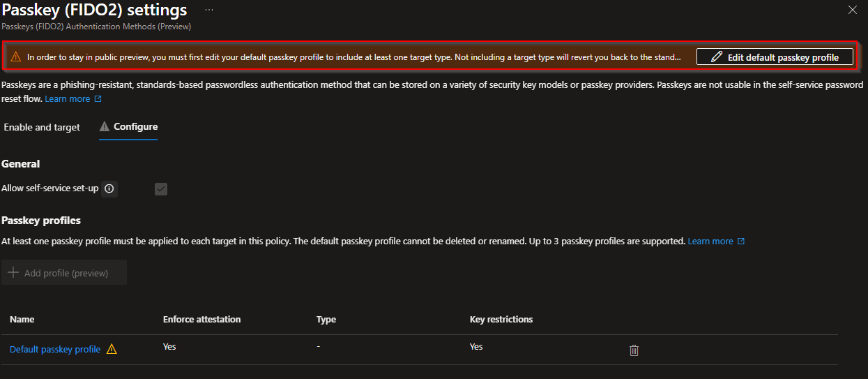Click external link icon after passkey profiles Learn more
868x379 pixels.
click(x=741, y=241)
